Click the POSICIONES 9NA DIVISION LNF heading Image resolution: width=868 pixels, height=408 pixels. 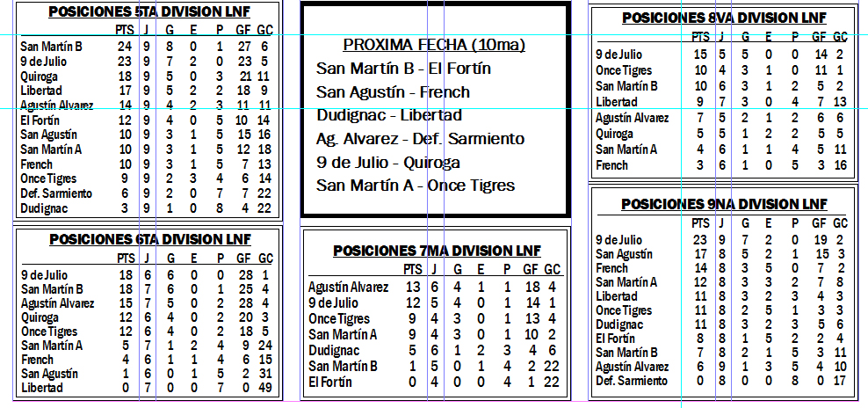723,204
